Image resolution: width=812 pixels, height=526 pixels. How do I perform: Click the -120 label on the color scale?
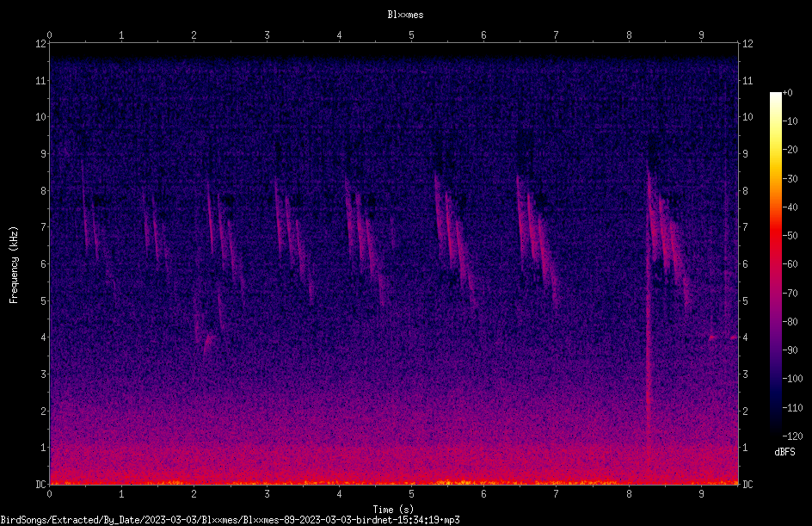pos(792,436)
